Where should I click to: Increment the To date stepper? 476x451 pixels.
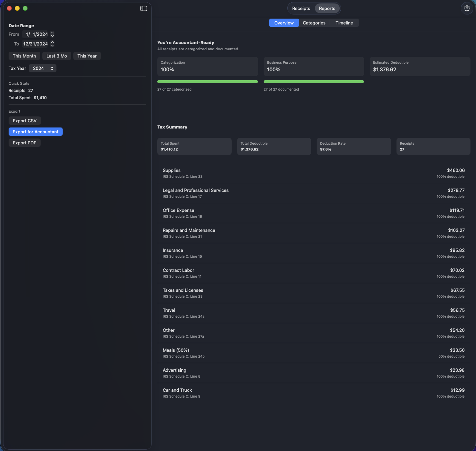click(52, 42)
